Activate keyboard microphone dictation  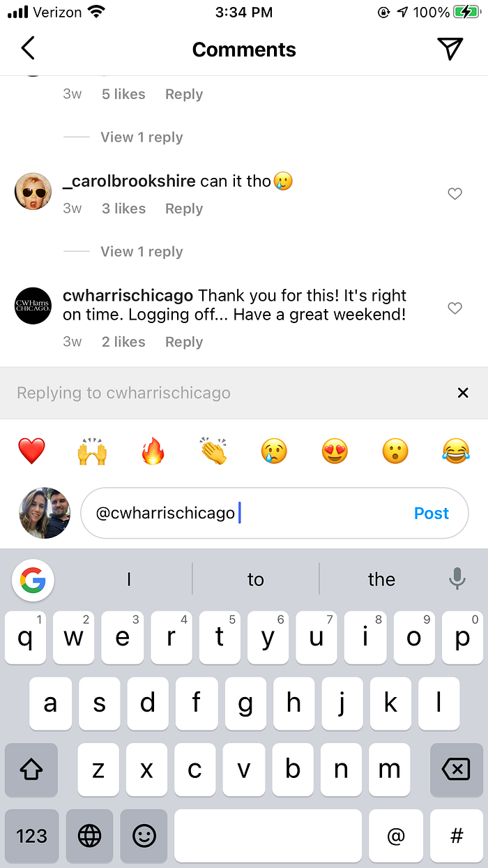point(457,579)
